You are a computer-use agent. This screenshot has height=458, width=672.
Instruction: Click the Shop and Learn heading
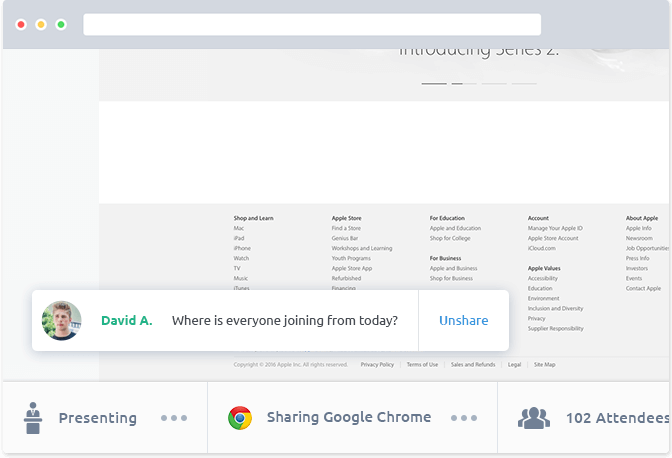point(253,218)
